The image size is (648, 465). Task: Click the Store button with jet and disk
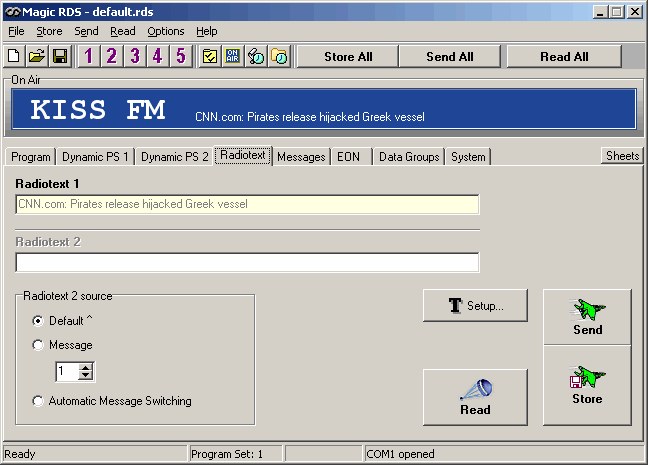(x=587, y=386)
